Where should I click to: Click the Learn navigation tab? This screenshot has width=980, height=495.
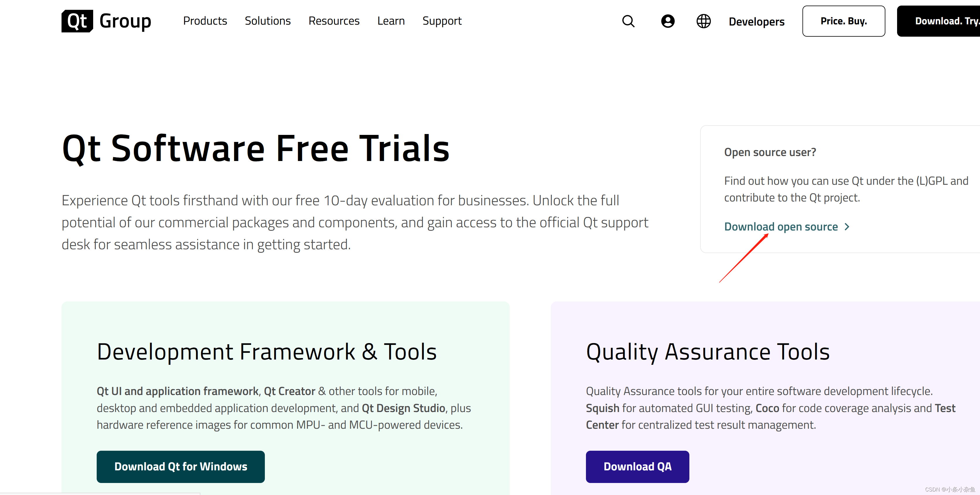[390, 21]
